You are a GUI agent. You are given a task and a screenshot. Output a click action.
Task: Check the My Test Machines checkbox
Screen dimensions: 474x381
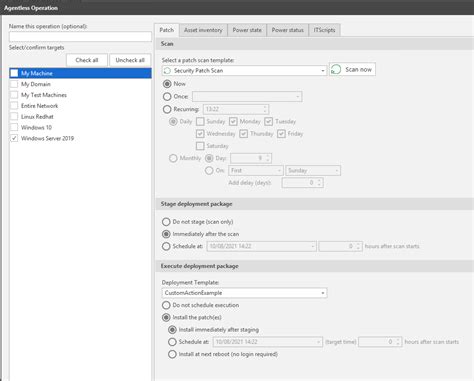tap(14, 95)
